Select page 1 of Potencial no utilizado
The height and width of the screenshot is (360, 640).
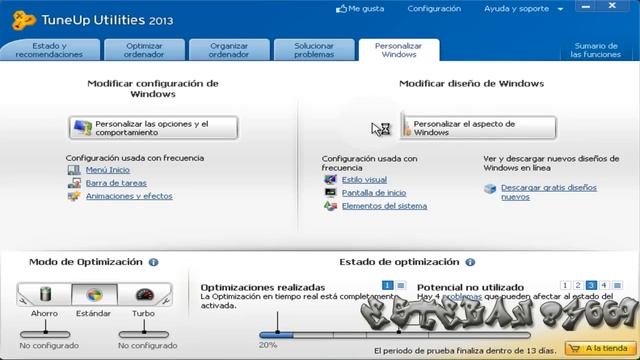click(565, 285)
